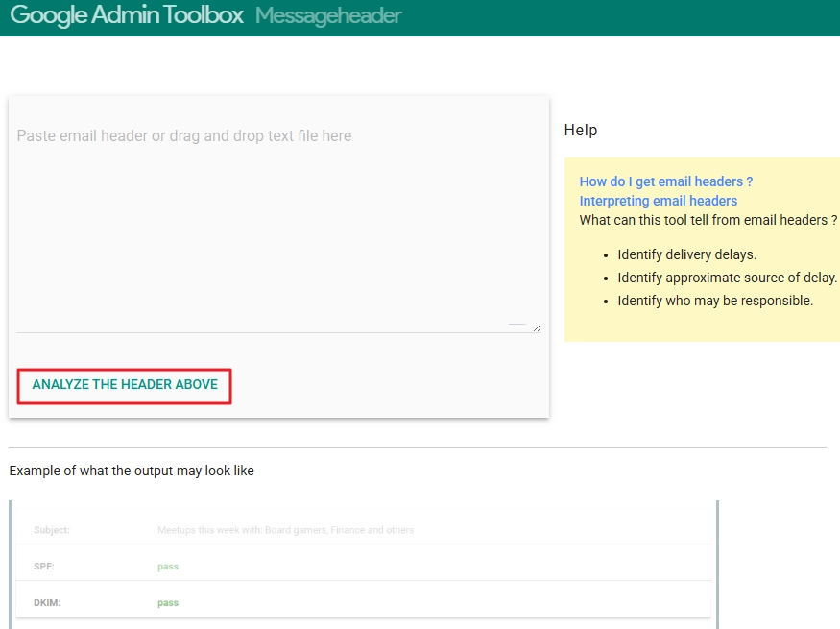Click the Google Admin Toolbox title
Image resolution: width=840 pixels, height=629 pixels.
point(127,15)
